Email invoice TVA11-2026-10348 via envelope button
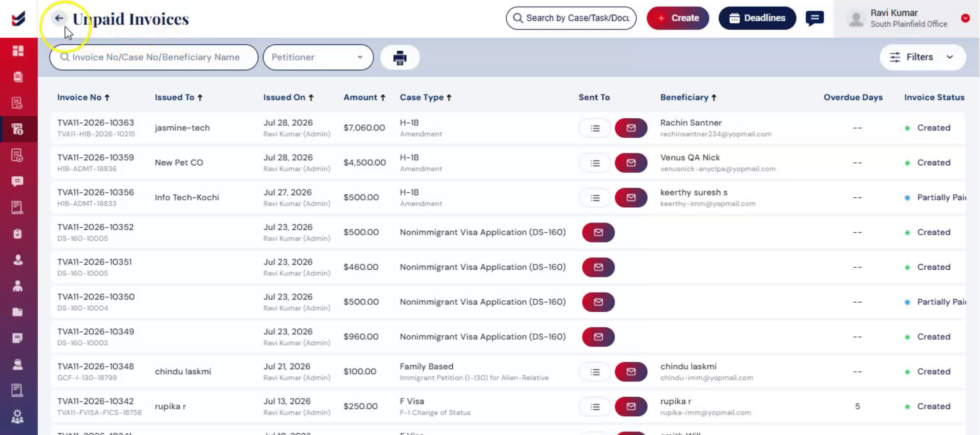Screen dimensions: 980x435 pos(631,372)
